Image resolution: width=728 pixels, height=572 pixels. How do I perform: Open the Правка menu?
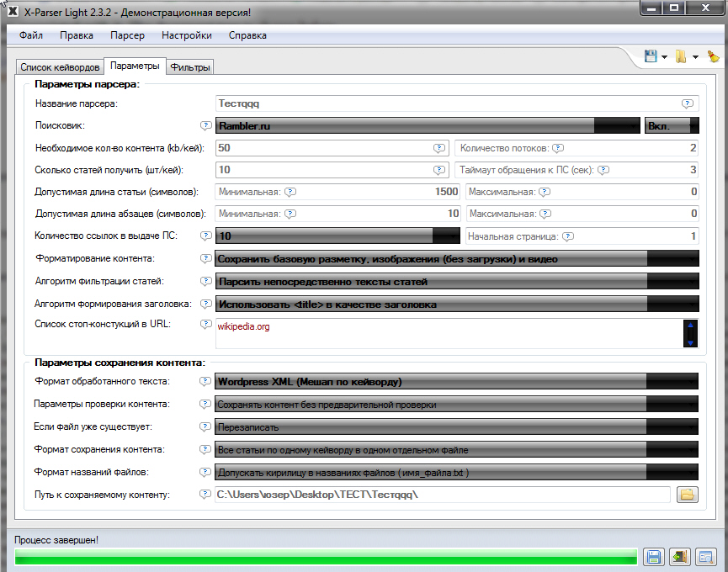[x=77, y=35]
